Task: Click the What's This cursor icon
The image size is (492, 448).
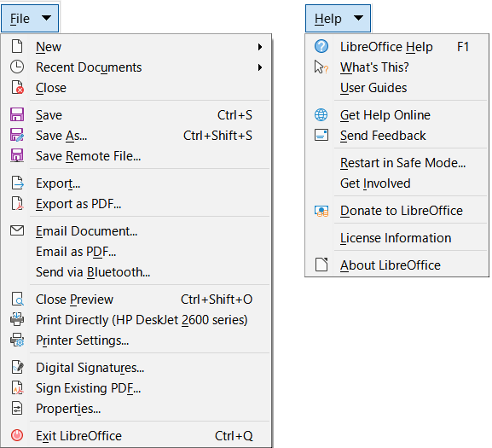Action: 321,67
